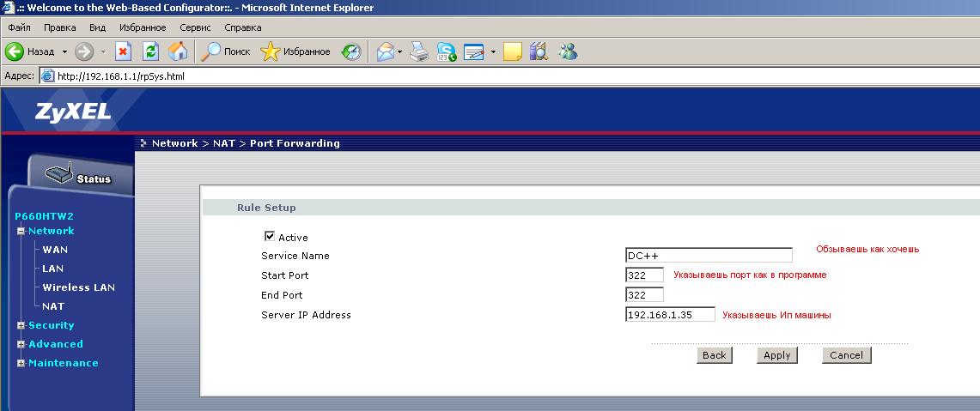Open Wireless LAN in the sidebar
The image size is (980, 411).
point(78,287)
